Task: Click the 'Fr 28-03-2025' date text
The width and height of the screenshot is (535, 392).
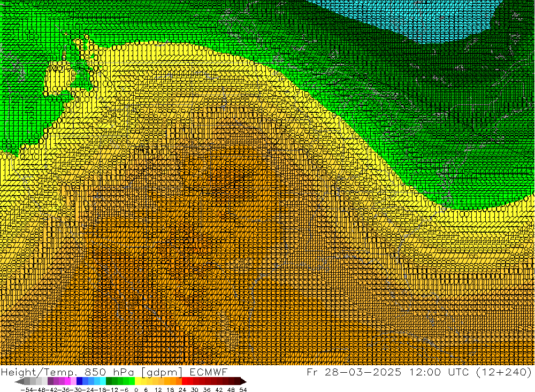Action: (354, 372)
